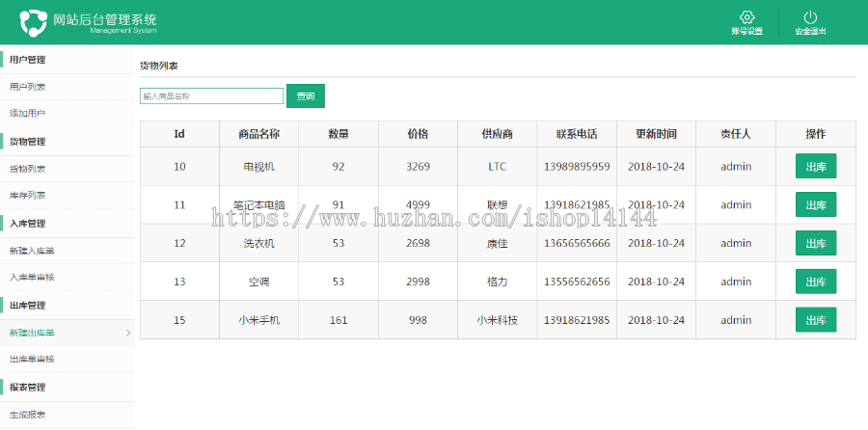Click phone number 13556562656
This screenshot has width=868, height=430.
click(x=577, y=282)
